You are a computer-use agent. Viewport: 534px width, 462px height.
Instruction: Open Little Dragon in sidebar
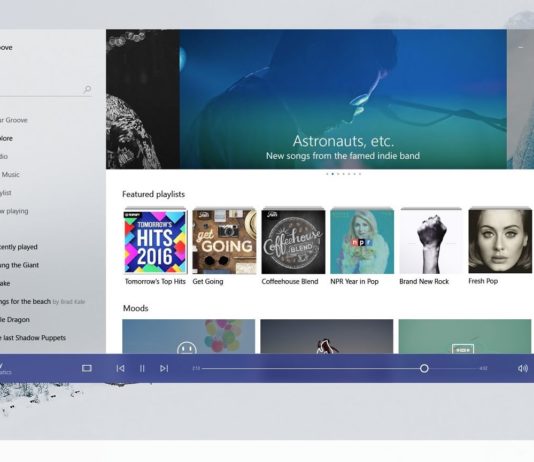(x=15, y=320)
